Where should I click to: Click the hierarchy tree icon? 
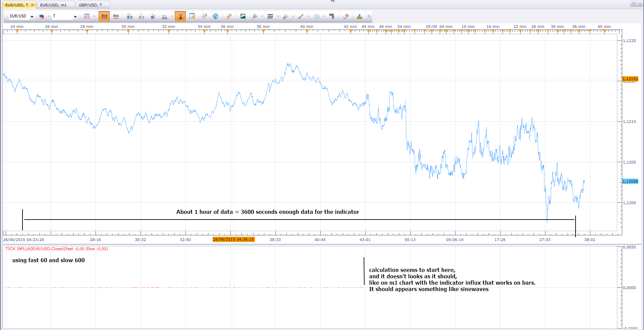click(x=359, y=16)
